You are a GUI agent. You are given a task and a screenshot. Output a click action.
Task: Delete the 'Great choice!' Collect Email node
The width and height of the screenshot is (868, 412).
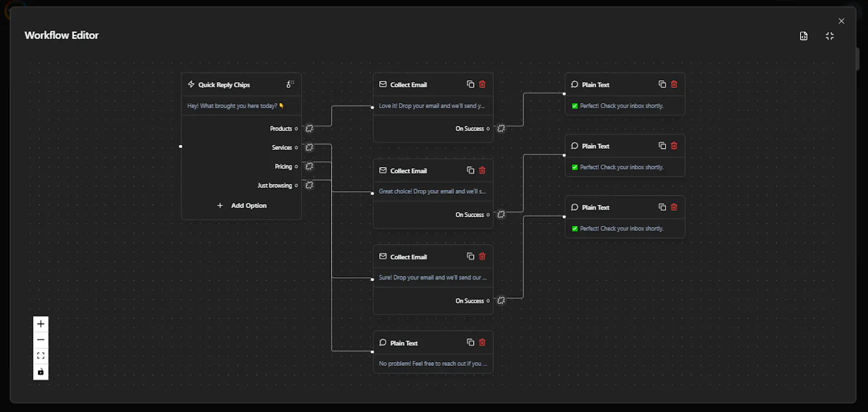tap(482, 170)
